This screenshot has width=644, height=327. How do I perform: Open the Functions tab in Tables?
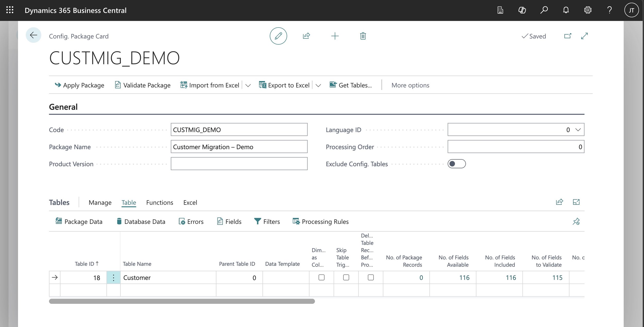coord(160,202)
